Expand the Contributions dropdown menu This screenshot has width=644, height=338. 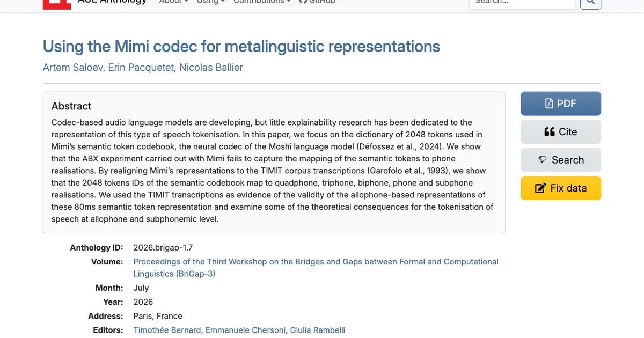click(x=262, y=2)
